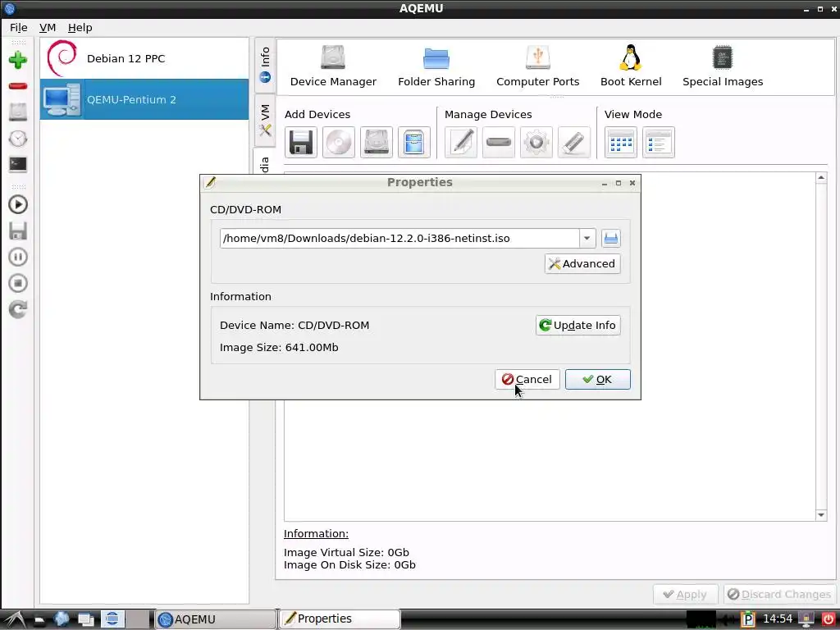Click the red minus Remove VM icon
Viewport: 840px width, 630px height.
coord(18,85)
